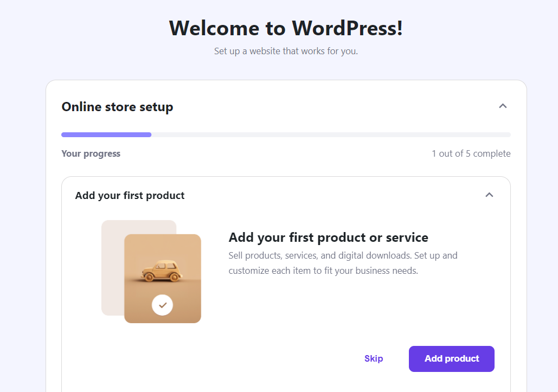Click the setup progress bar

coord(286,134)
